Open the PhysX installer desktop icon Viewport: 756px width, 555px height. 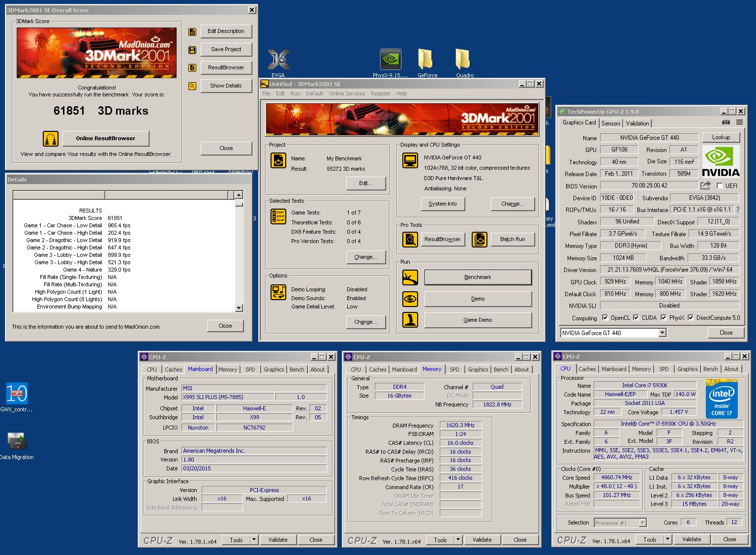391,63
